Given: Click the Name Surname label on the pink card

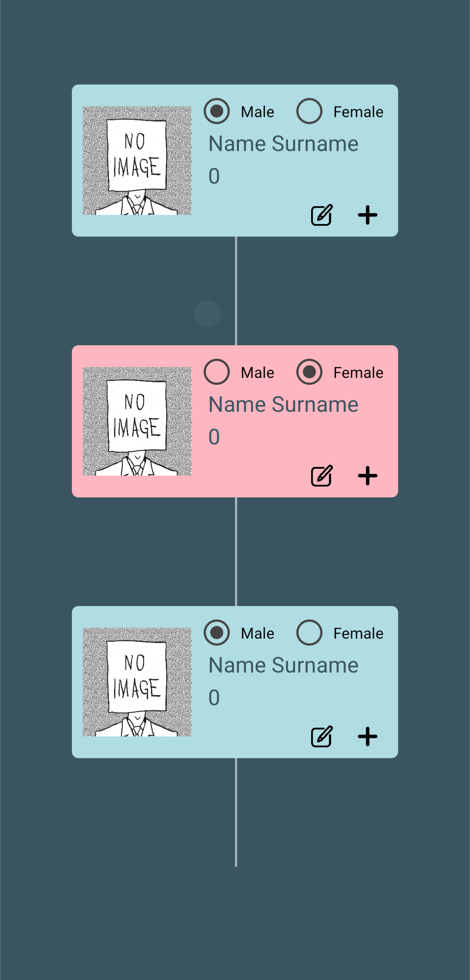Looking at the screenshot, I should click(x=283, y=404).
